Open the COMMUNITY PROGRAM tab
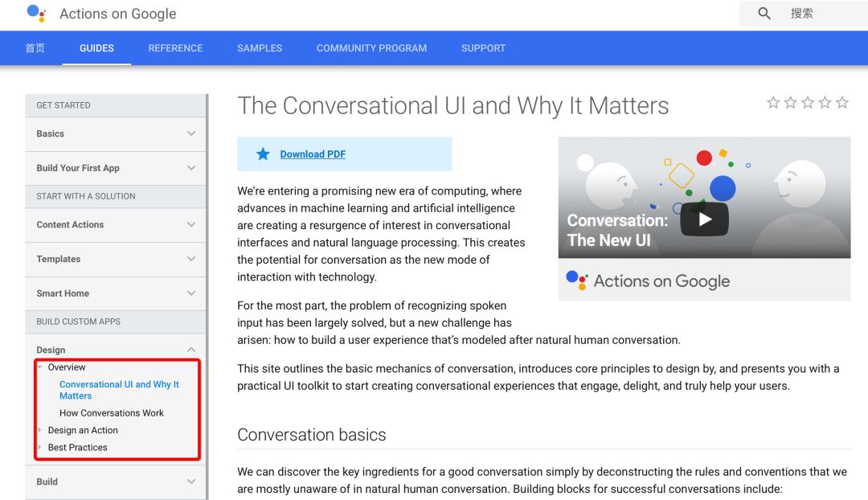Screen dimensions: 868x500 click(371, 48)
